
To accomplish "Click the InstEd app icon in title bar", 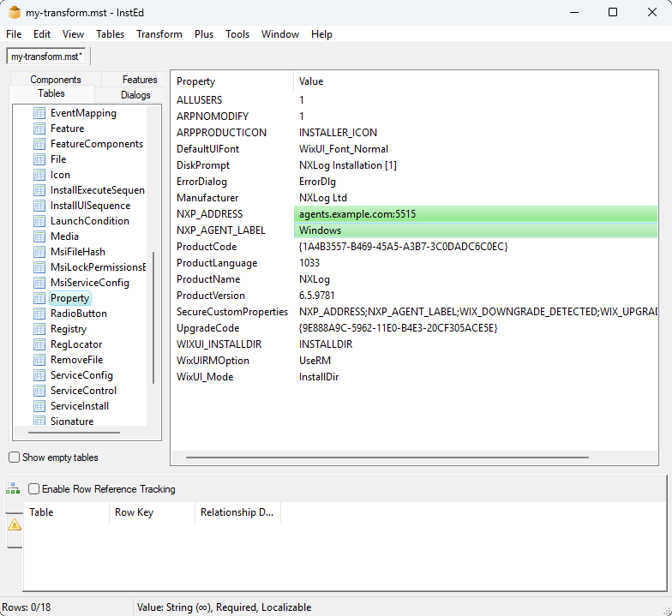I will (x=14, y=12).
